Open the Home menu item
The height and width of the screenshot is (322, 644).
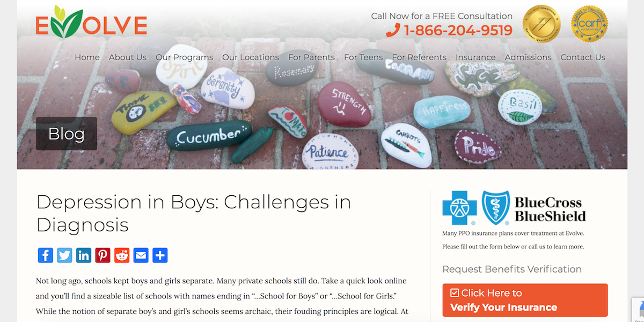[x=87, y=57]
